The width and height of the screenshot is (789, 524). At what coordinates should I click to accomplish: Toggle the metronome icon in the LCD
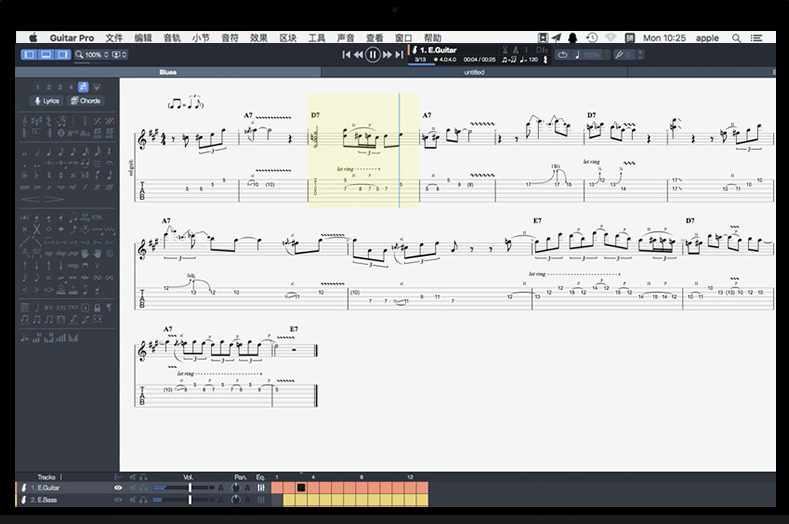click(516, 50)
